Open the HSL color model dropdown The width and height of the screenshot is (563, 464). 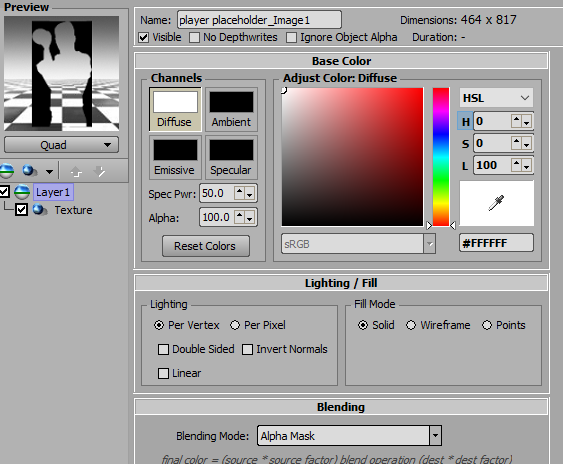(496, 98)
